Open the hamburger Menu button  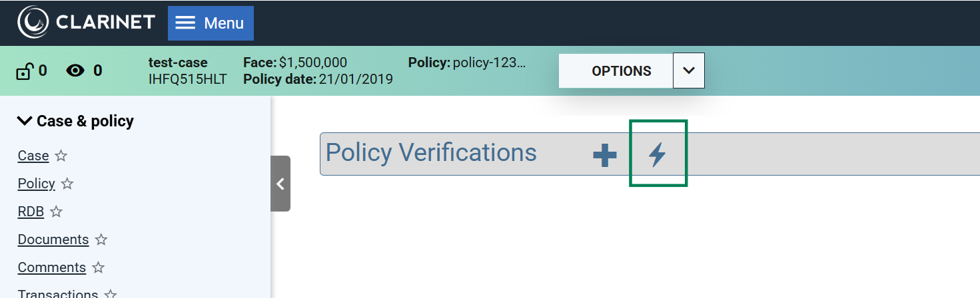(211, 23)
